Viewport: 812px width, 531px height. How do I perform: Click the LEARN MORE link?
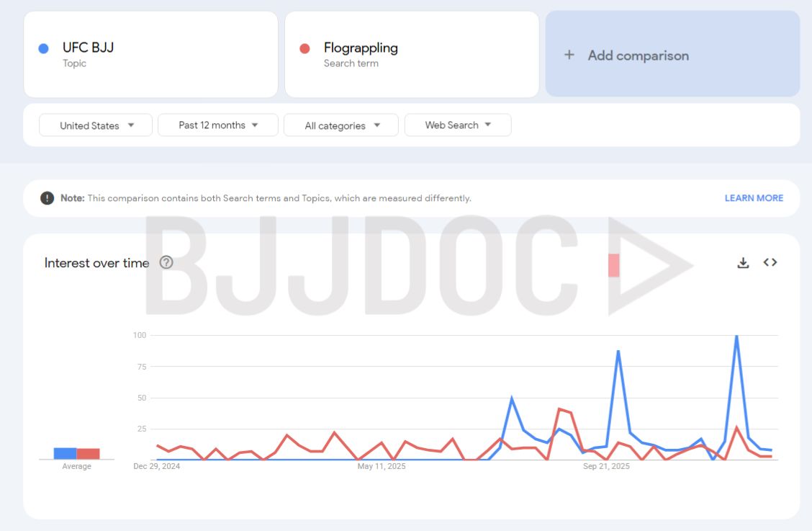pos(754,198)
